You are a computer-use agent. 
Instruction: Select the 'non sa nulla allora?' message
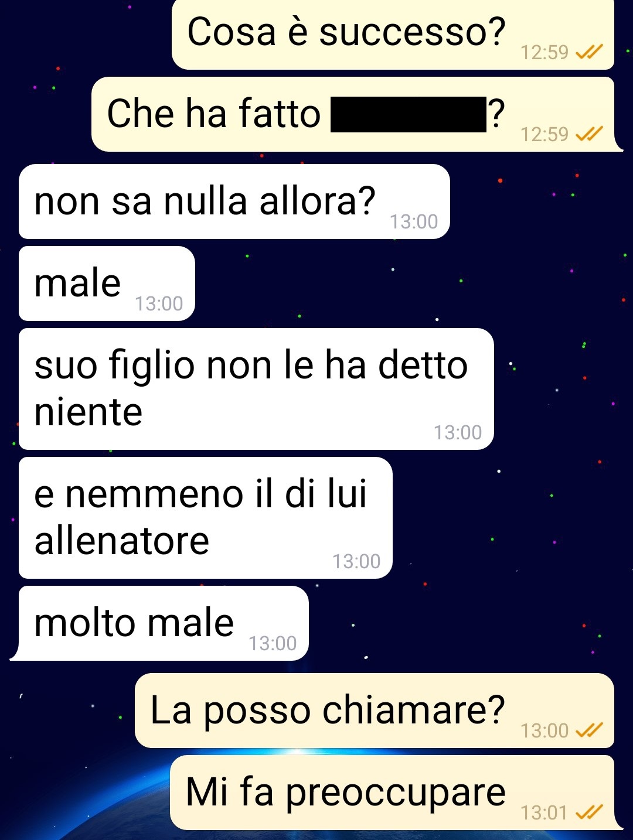point(234,202)
